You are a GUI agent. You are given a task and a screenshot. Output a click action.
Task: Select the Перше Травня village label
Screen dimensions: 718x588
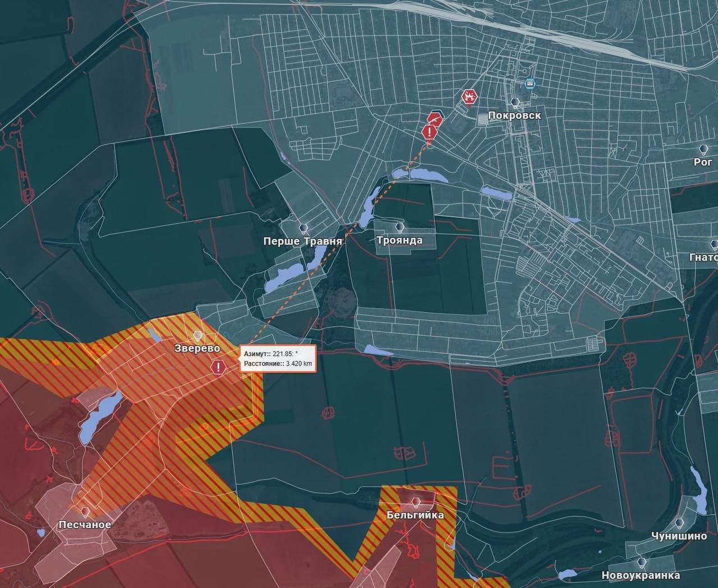click(x=303, y=242)
